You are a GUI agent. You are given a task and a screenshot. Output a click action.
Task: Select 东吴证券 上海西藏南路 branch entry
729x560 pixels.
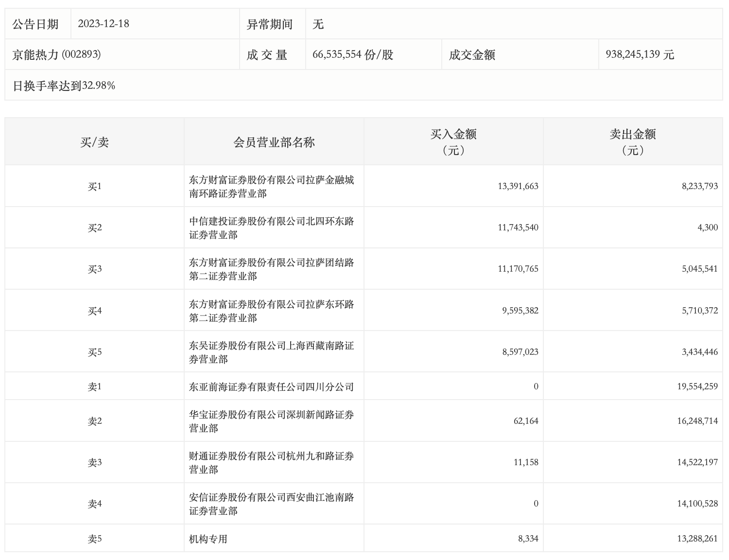[x=271, y=352]
